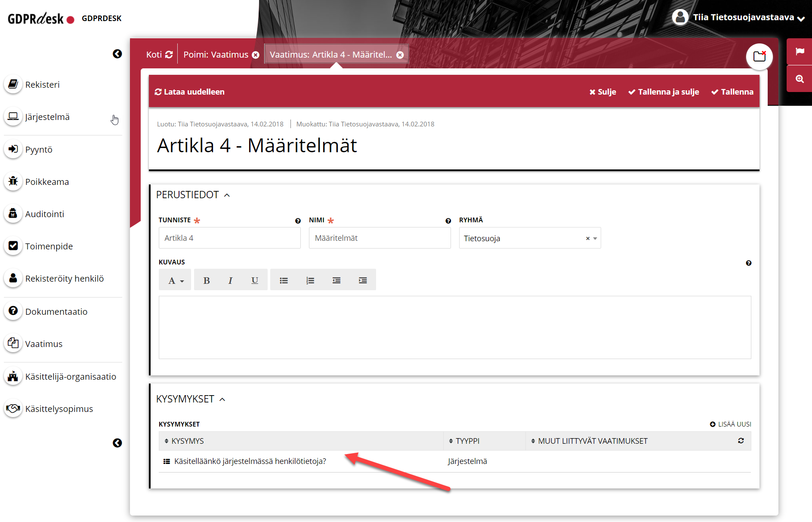Image resolution: width=812 pixels, height=522 pixels.
Task: Switch to the Poimi: Vaatimus tab
Action: click(x=216, y=55)
